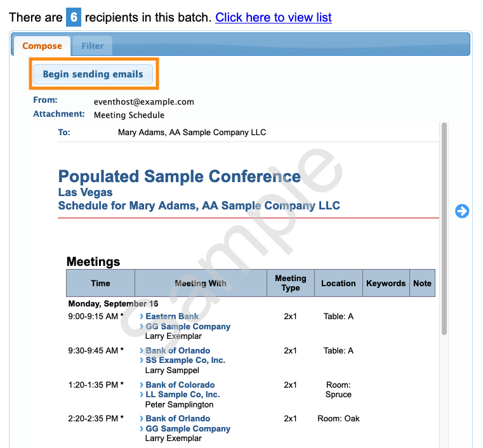Switch to the Compose tab
The width and height of the screenshot is (483, 448).
[42, 46]
